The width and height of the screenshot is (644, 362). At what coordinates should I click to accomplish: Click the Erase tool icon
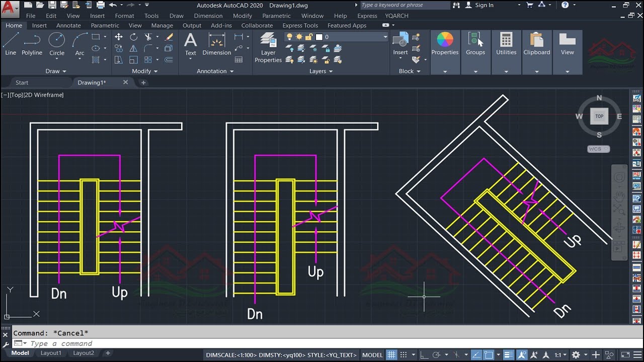(x=169, y=37)
